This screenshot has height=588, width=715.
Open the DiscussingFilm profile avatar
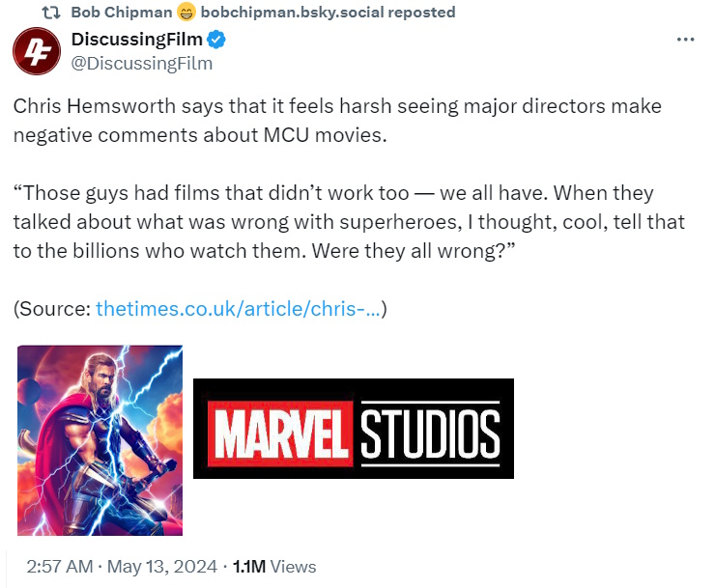[36, 51]
